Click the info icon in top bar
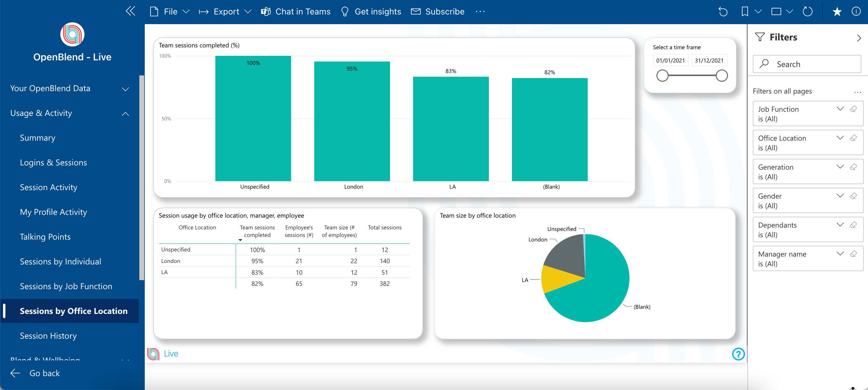868x390 pixels. pos(856,12)
